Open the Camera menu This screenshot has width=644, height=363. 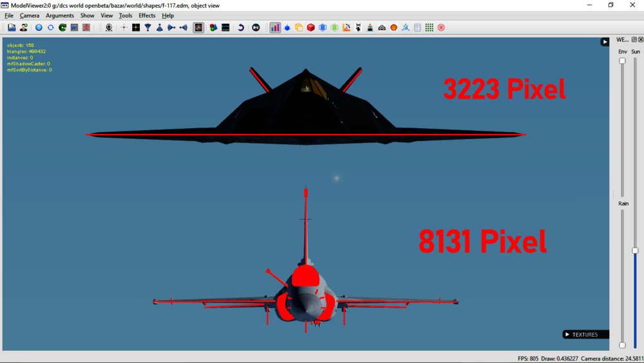[x=30, y=15]
